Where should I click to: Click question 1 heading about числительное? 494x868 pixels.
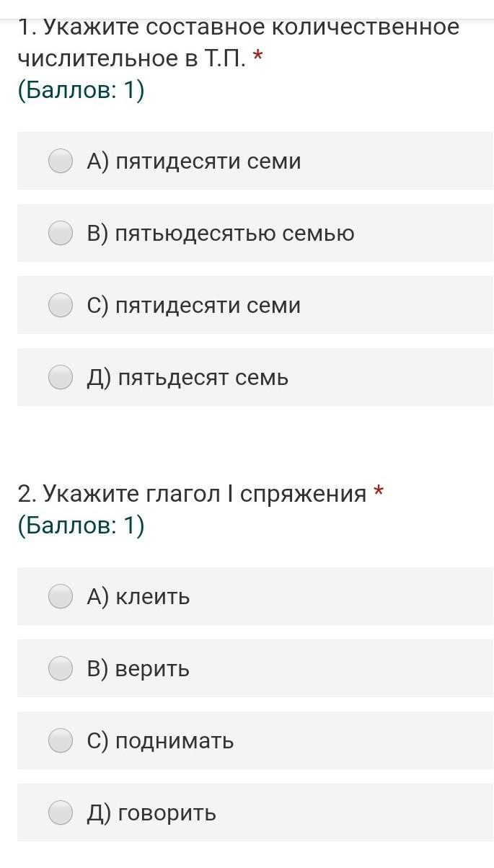point(238,43)
